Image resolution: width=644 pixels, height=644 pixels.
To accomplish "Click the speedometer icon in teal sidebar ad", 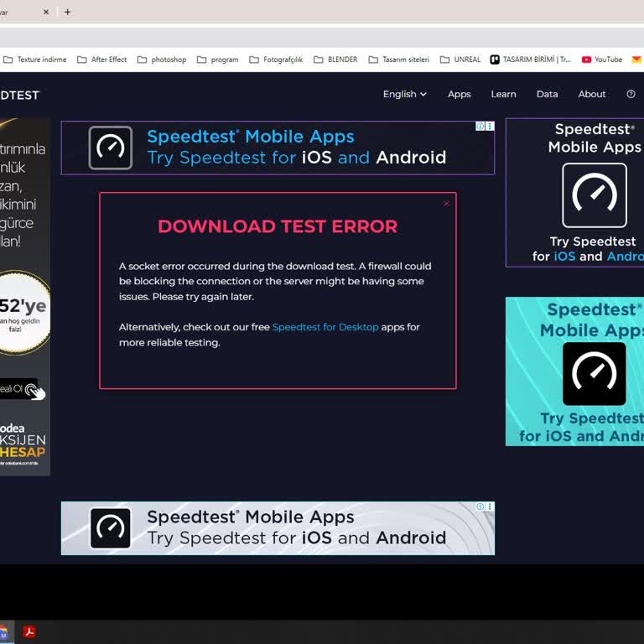I will [595, 374].
